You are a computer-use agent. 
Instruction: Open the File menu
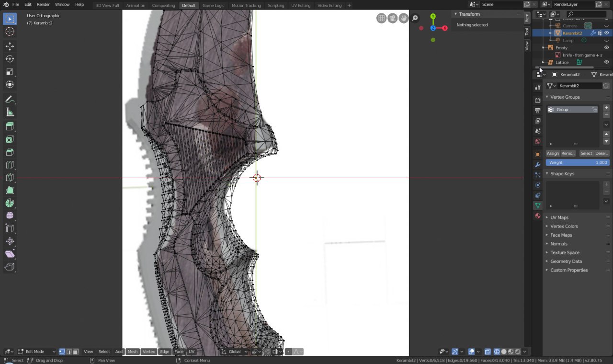click(16, 4)
